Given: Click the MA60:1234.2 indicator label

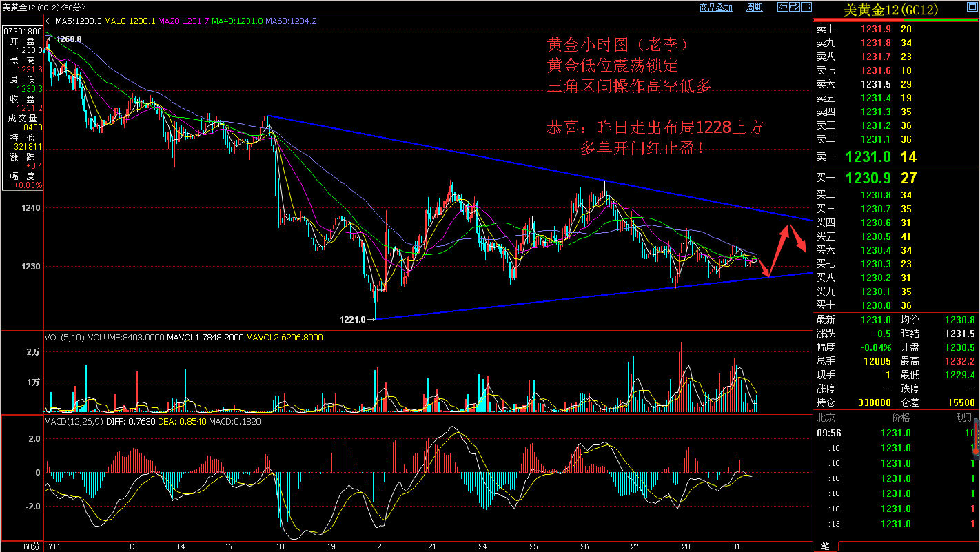Looking at the screenshot, I should pyautogui.click(x=291, y=21).
